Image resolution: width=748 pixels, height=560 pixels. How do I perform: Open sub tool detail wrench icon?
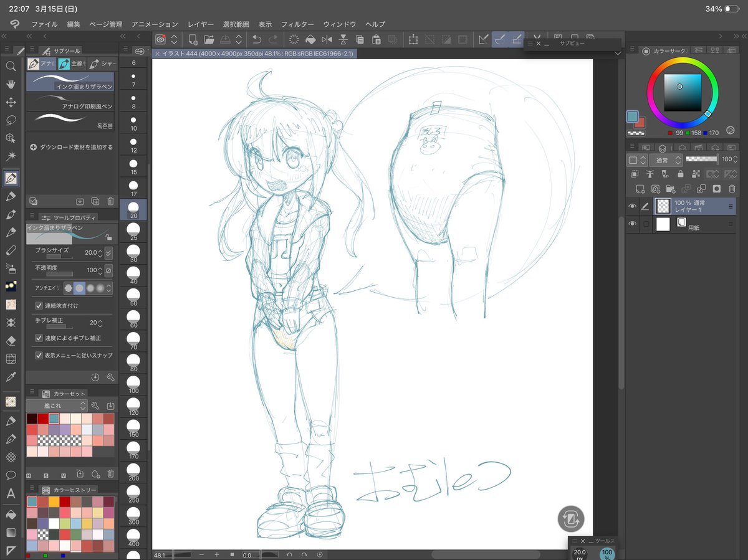[110, 377]
